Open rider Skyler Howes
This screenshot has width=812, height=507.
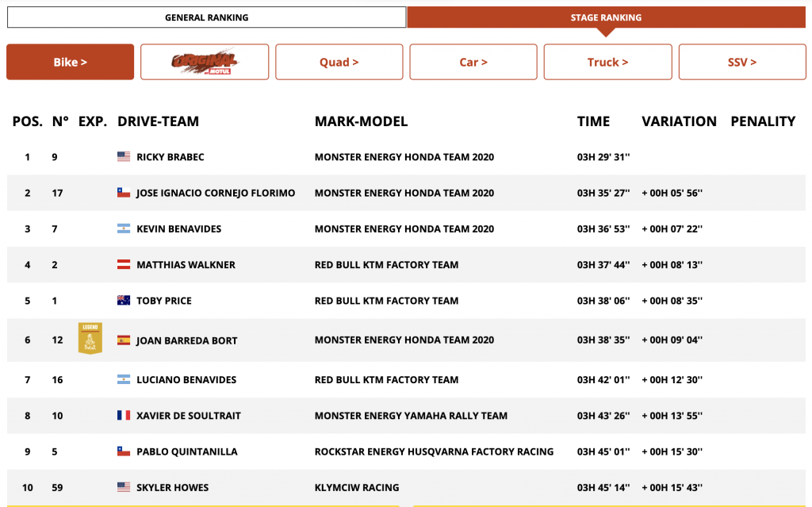pos(172,488)
